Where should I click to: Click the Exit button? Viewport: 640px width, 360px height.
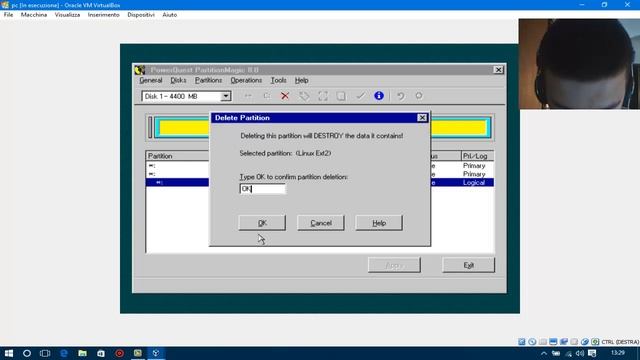469,265
